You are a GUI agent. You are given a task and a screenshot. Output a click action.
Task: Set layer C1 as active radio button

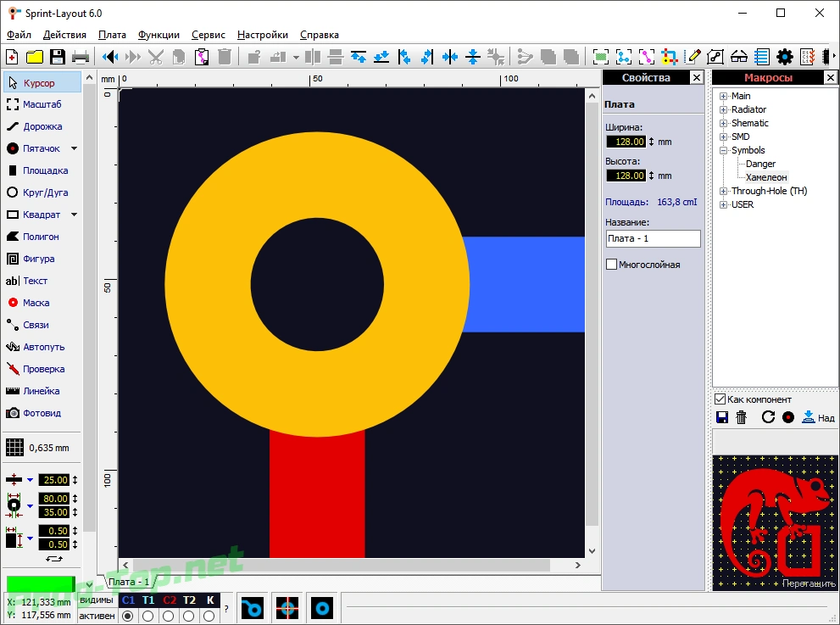click(127, 616)
